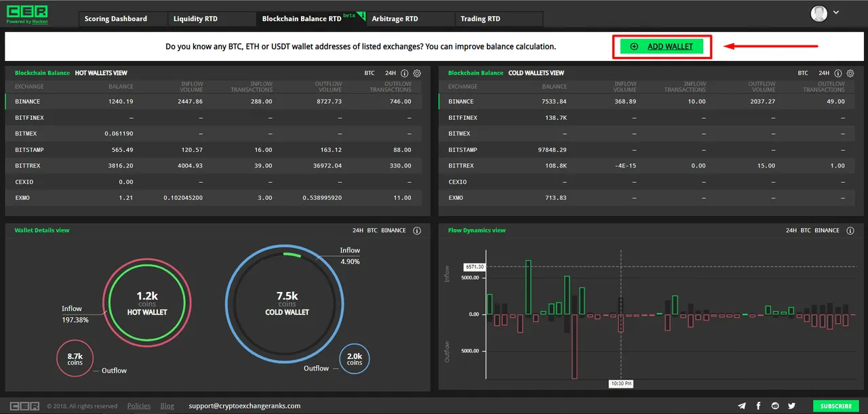
Task: Open Cold Wallets view settings gear
Action: click(850, 73)
